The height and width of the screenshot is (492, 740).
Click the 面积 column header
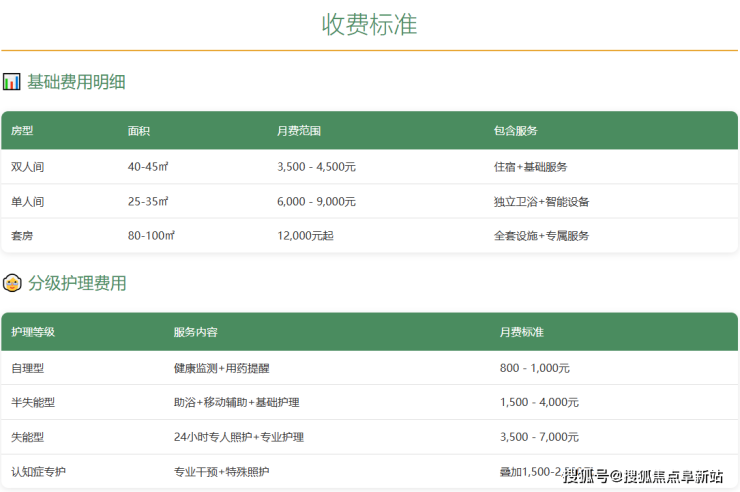pyautogui.click(x=139, y=131)
